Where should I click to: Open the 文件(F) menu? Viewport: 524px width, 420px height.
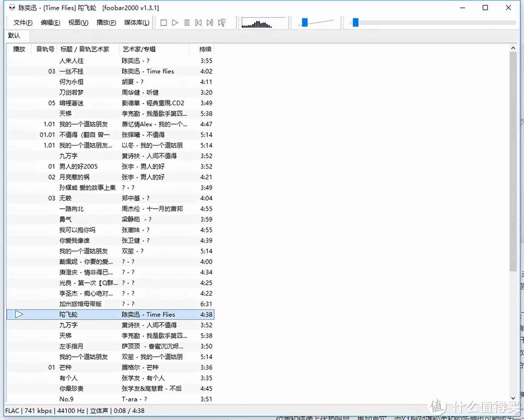coord(23,23)
